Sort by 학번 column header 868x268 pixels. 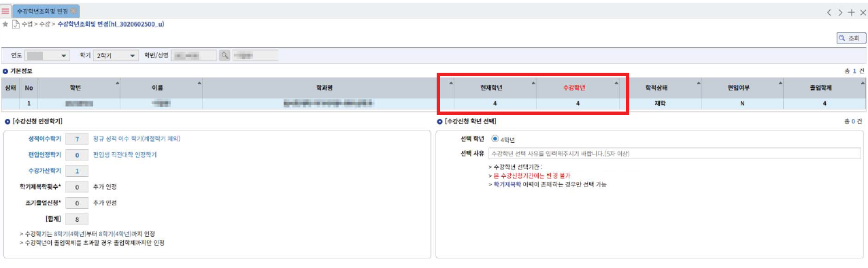click(80, 88)
